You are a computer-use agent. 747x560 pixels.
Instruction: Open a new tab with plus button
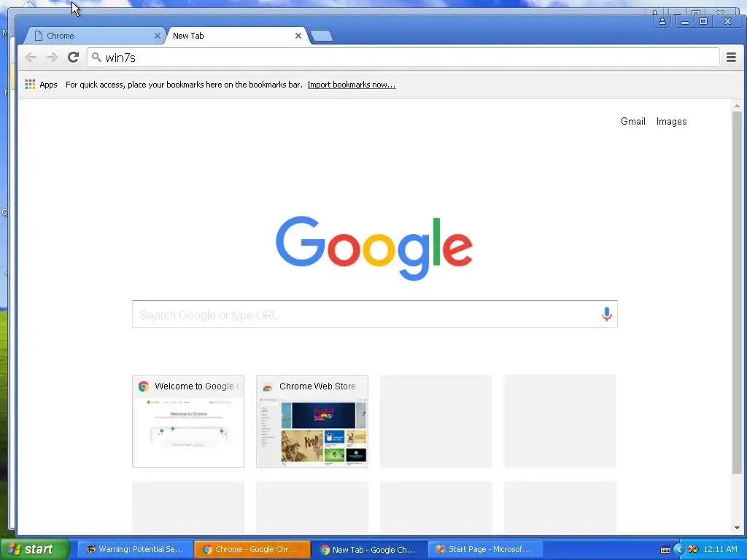[x=322, y=36]
